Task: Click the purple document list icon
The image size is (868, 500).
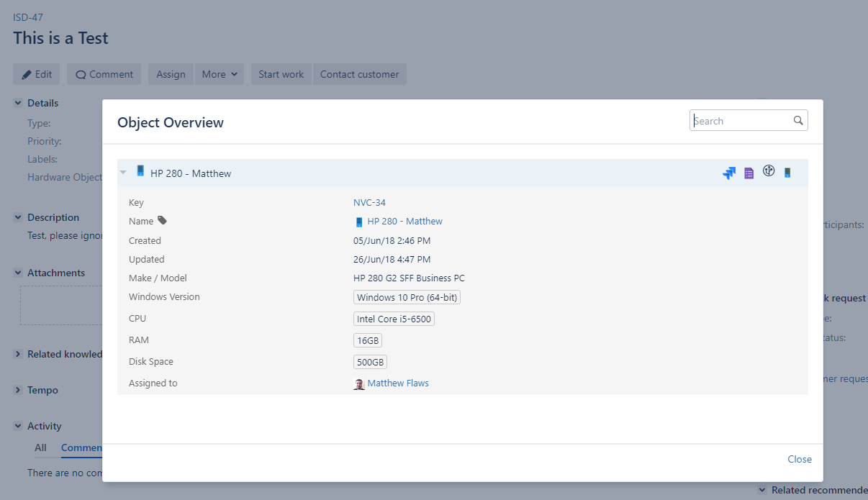Action: tap(749, 173)
